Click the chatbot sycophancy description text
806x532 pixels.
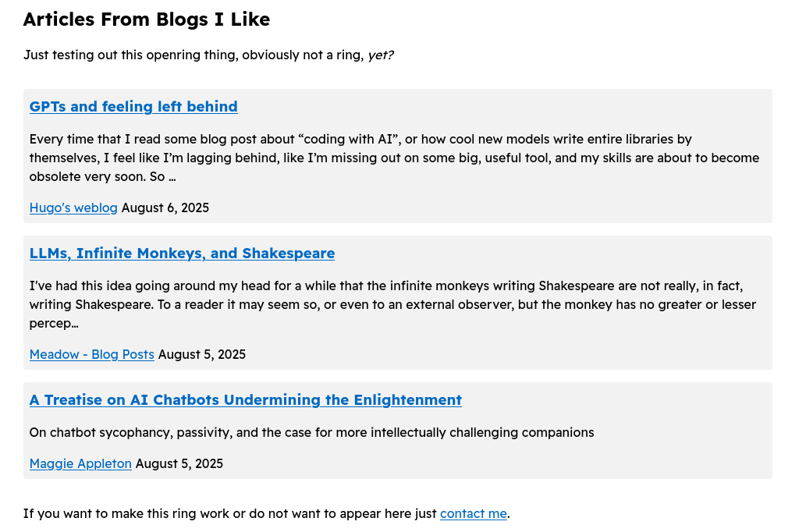311,432
